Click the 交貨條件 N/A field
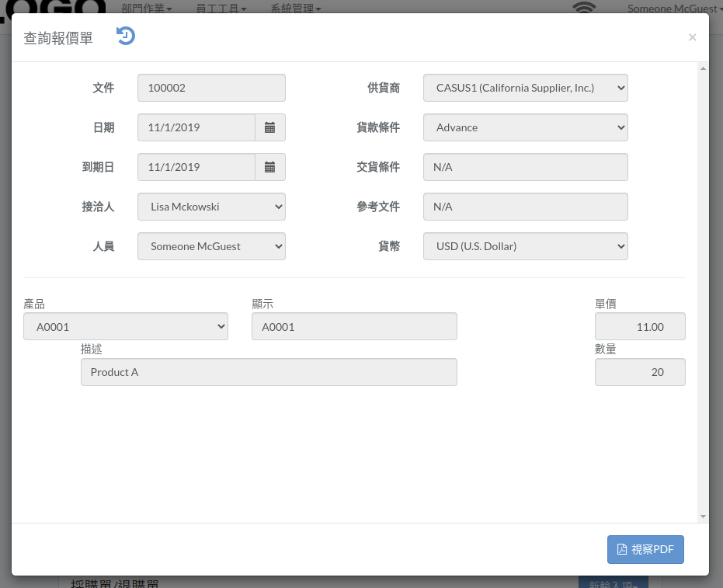The height and width of the screenshot is (588, 723). pos(525,167)
